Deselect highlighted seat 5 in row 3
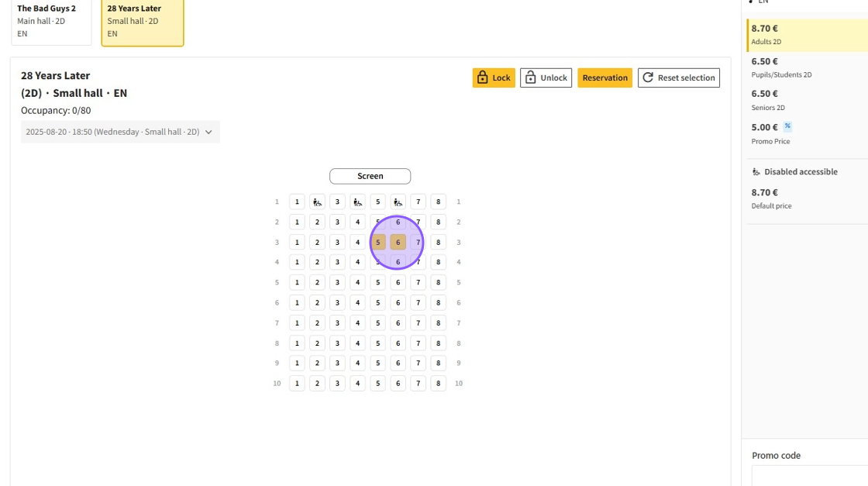 378,243
